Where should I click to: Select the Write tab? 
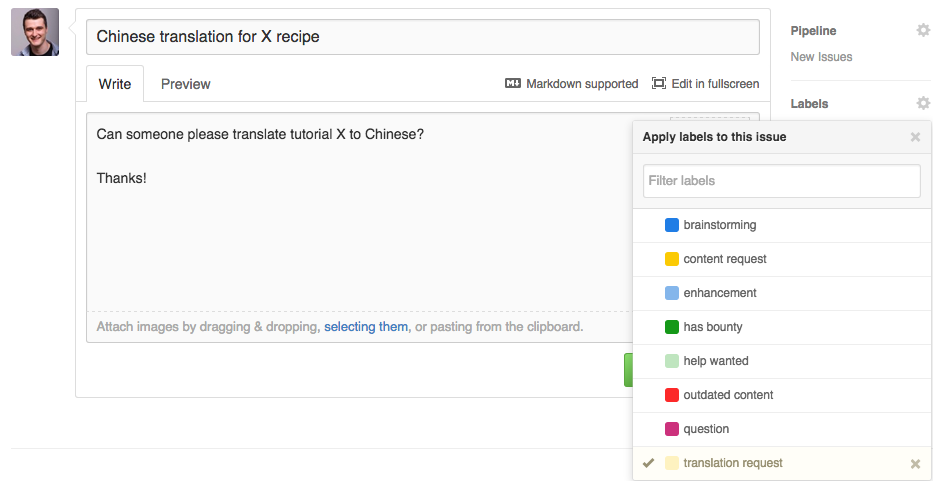point(115,84)
